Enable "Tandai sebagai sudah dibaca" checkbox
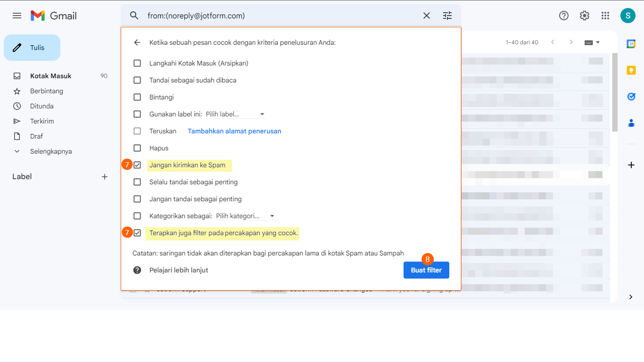 click(x=137, y=80)
